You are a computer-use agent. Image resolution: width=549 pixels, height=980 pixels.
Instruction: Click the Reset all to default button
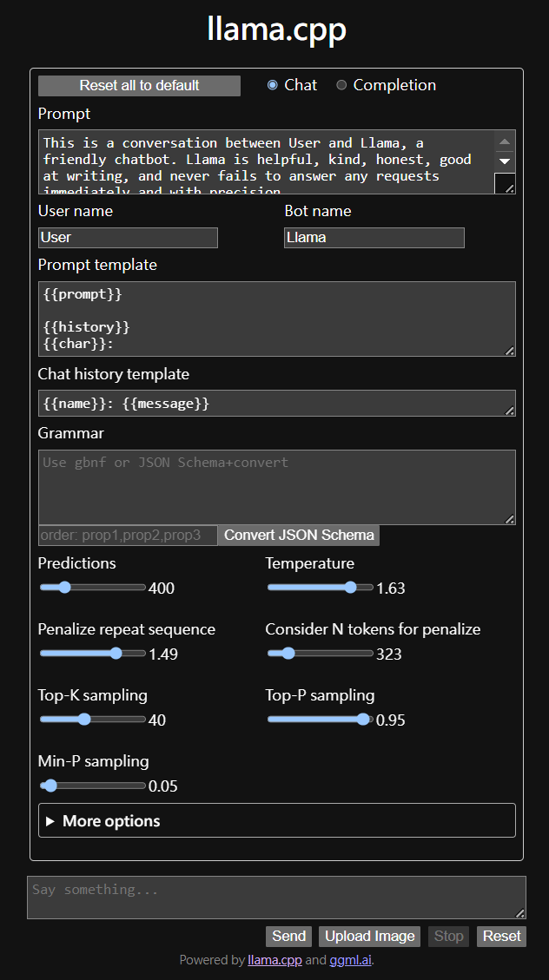pyautogui.click(x=139, y=86)
